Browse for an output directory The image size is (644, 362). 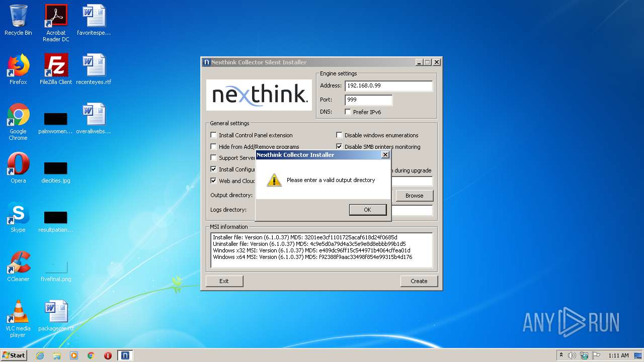point(414,196)
